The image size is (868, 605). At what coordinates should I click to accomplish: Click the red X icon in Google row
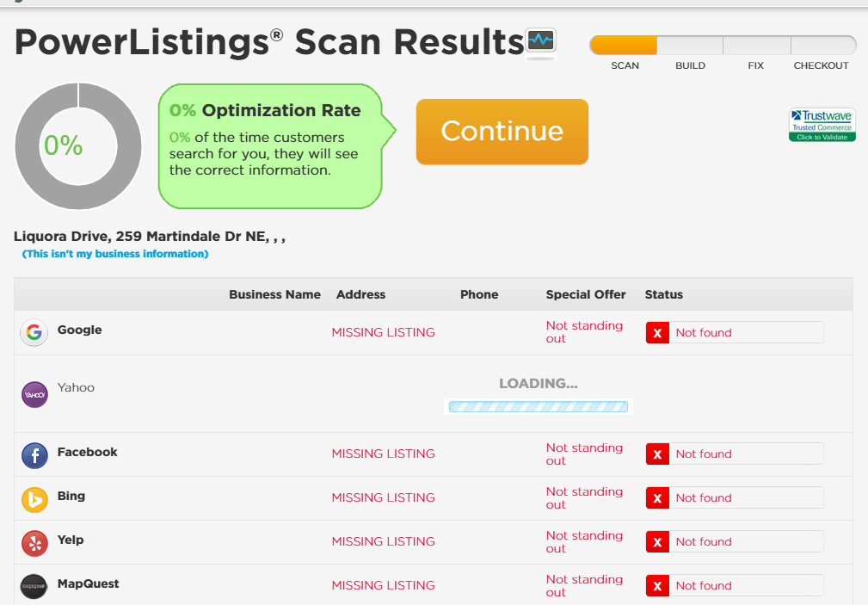(657, 332)
